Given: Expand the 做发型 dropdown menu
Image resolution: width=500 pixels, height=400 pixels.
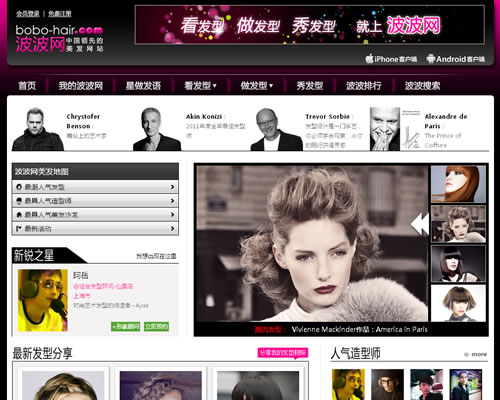Looking at the screenshot, I should [257, 86].
